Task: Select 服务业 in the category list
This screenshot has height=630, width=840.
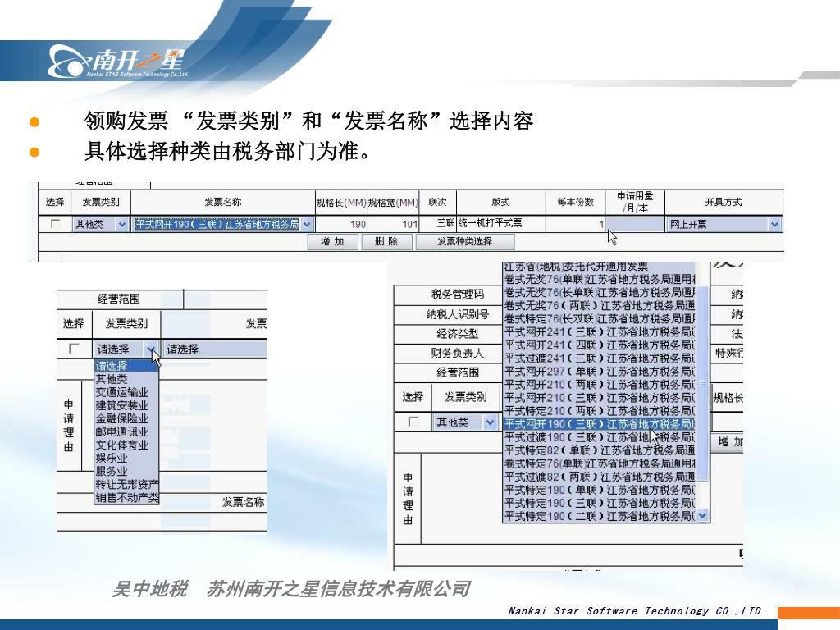Action: pyautogui.click(x=126, y=472)
